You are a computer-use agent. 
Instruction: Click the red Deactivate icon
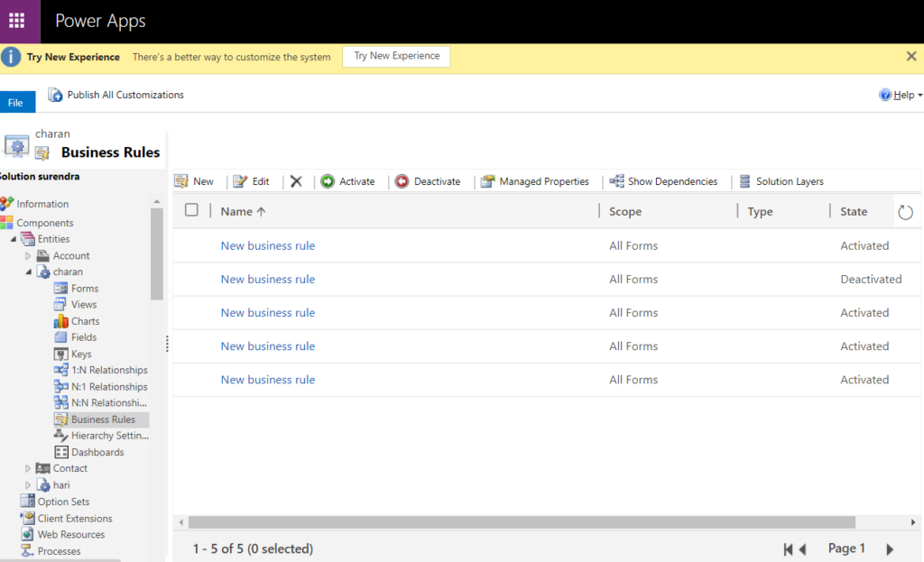(402, 181)
